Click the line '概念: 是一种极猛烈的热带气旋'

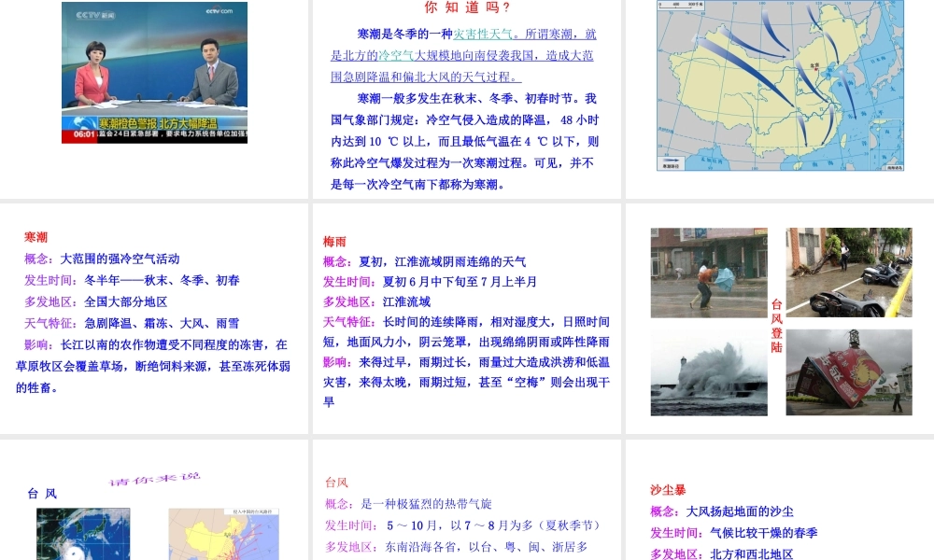(409, 504)
